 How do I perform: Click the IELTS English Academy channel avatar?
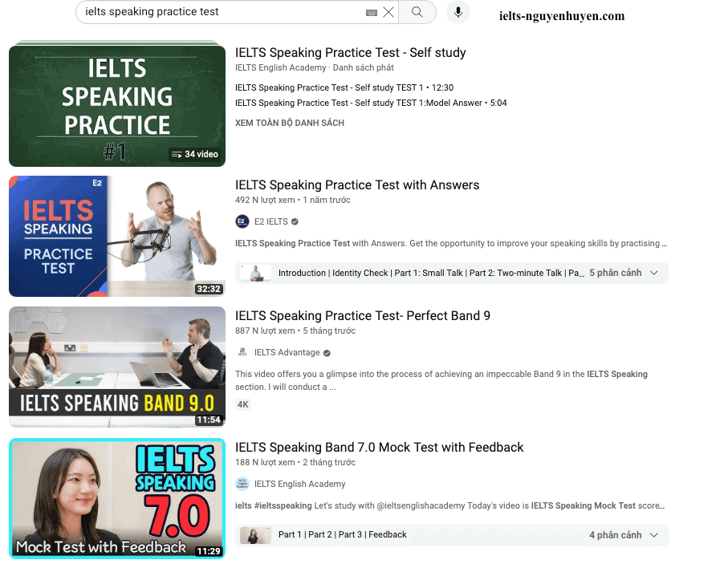pyautogui.click(x=242, y=484)
